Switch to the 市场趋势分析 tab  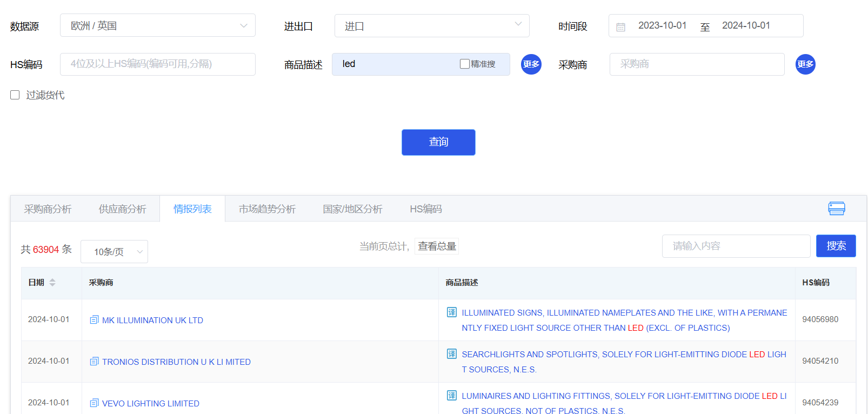(267, 209)
